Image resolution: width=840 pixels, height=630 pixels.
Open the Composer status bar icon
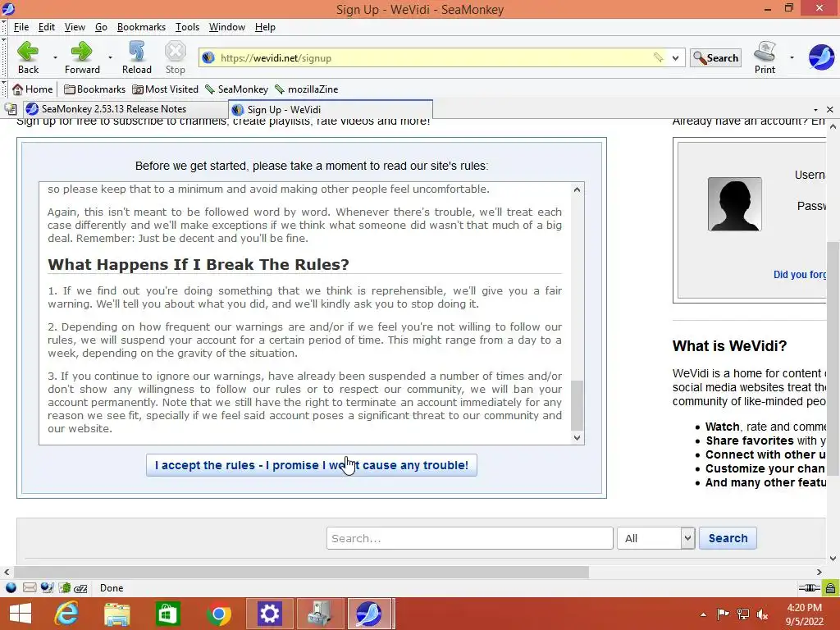(47, 587)
